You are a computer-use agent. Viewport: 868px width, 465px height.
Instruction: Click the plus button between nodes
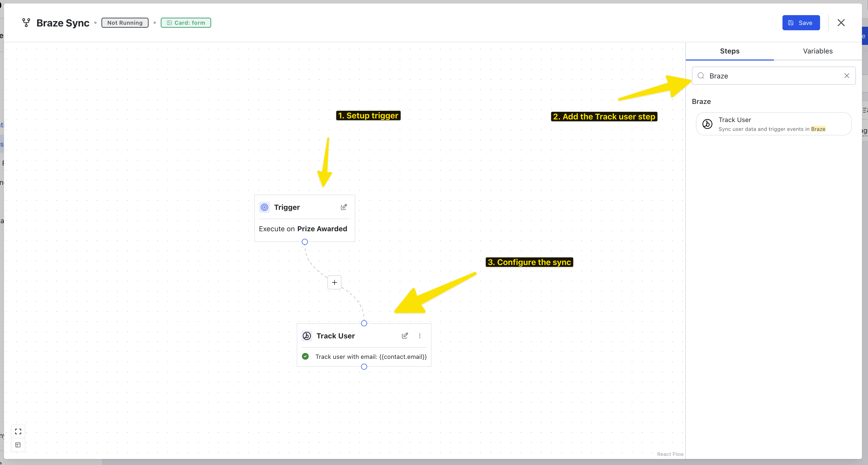point(334,282)
